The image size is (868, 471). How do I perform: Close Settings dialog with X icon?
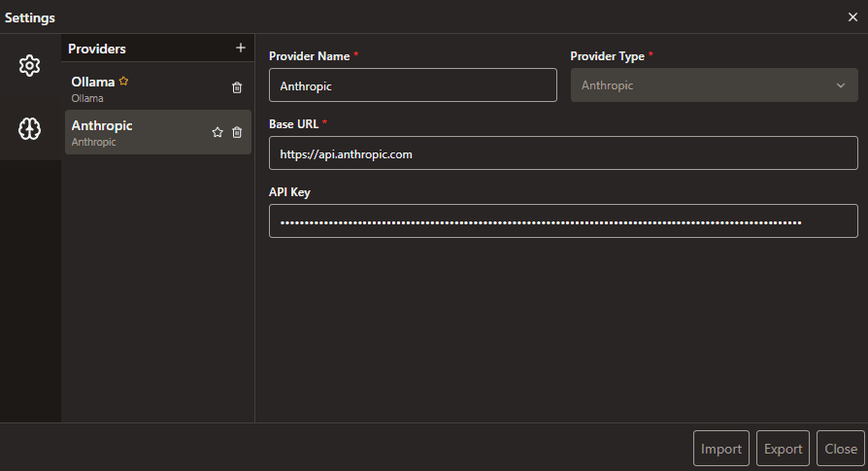852,17
